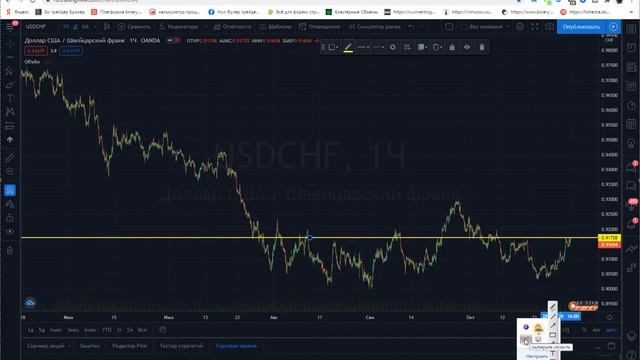Open the timeframe interval dropdown arrow
This screenshot has width=640, height=360.
95,27
